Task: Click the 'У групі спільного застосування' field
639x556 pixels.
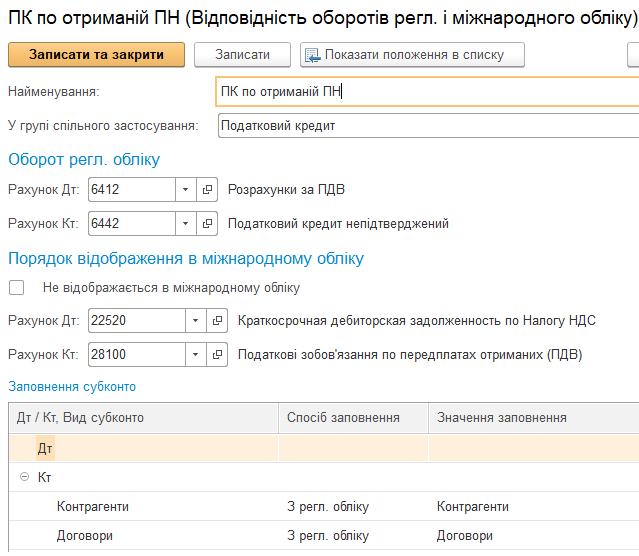Action: click(x=426, y=126)
